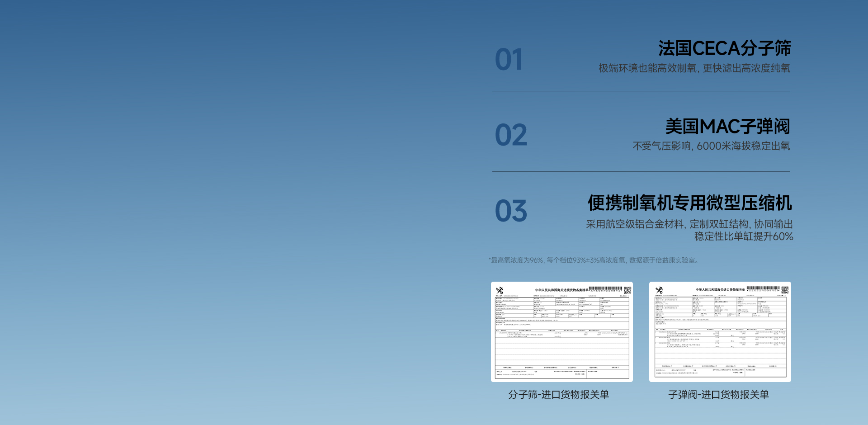Click the QR code on the left document
Screen dimensions: 868x425
(627, 290)
